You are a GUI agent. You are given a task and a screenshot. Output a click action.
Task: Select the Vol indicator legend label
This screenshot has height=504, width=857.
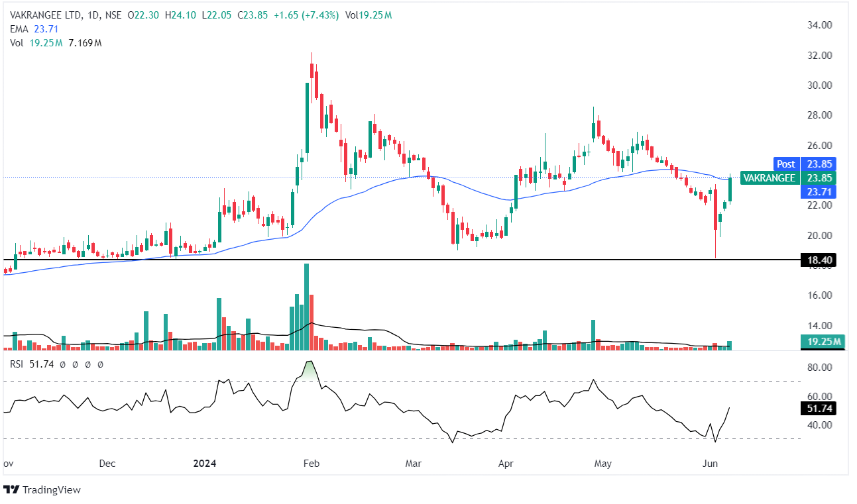point(17,42)
